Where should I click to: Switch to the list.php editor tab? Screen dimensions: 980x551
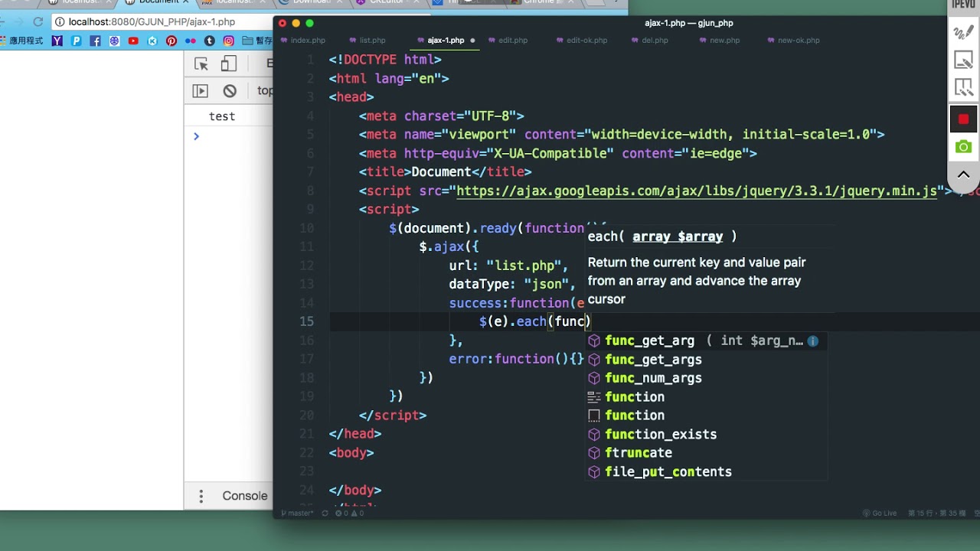pos(367,40)
